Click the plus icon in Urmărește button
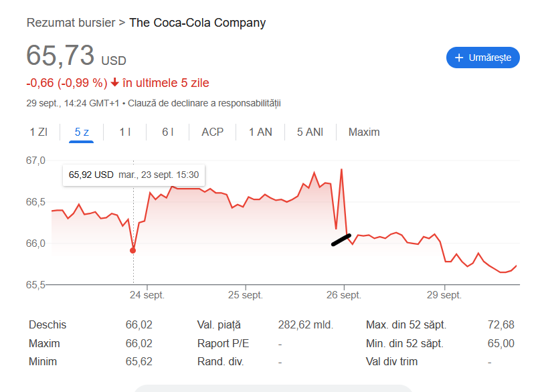The width and height of the screenshot is (540, 392). [459, 58]
